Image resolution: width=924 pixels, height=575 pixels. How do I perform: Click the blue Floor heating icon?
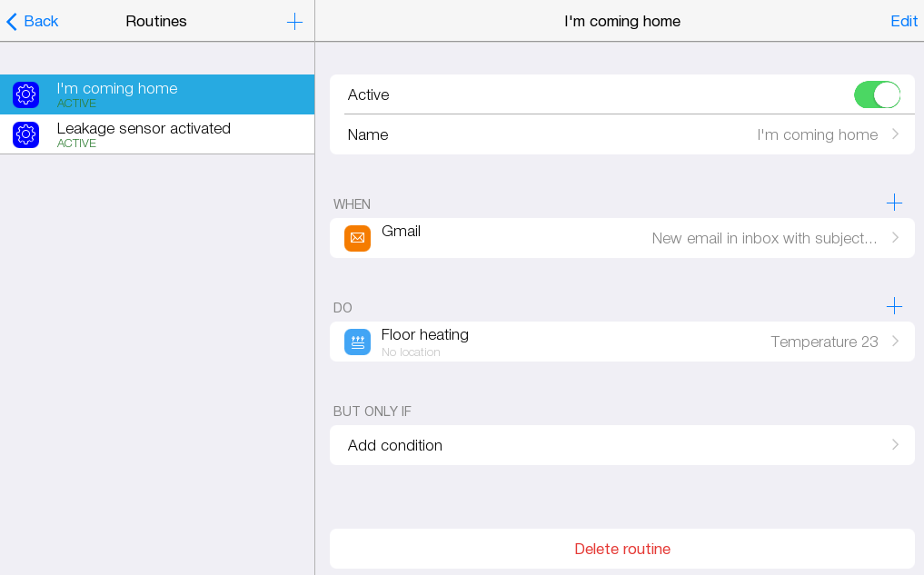pyautogui.click(x=357, y=342)
